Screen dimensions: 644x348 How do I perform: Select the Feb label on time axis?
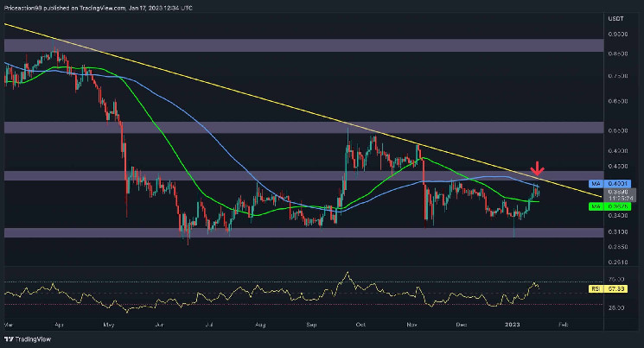[x=563, y=325]
